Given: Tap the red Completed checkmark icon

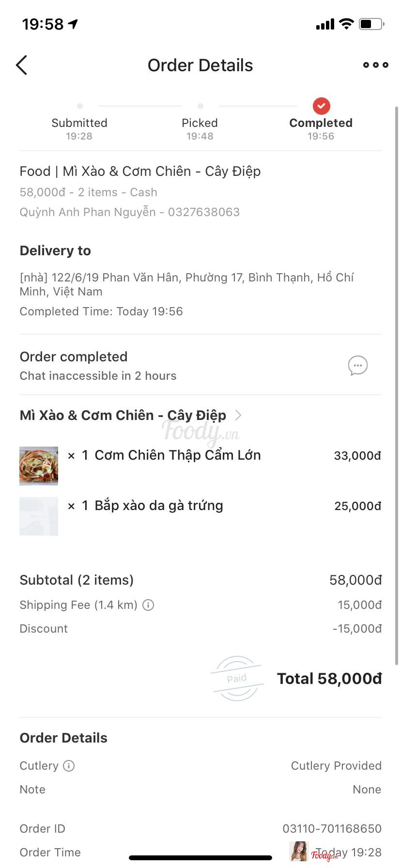Looking at the screenshot, I should (x=321, y=106).
